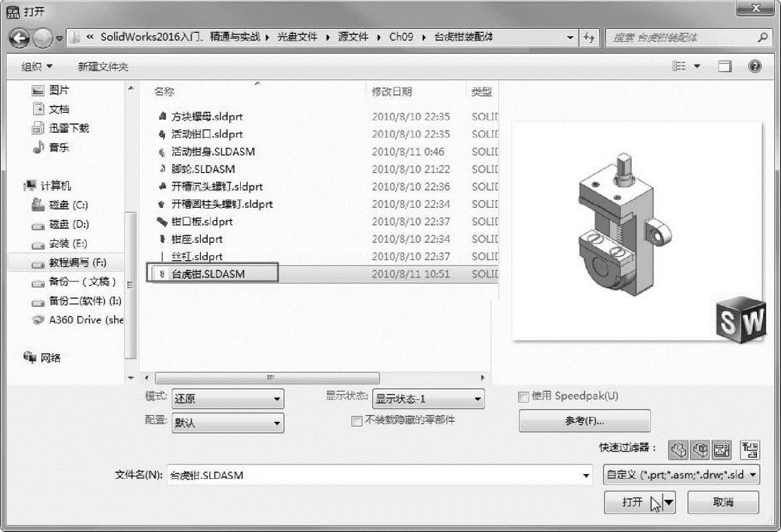Sort files by 类型 column header
This screenshot has height=532, width=781.
click(x=481, y=92)
